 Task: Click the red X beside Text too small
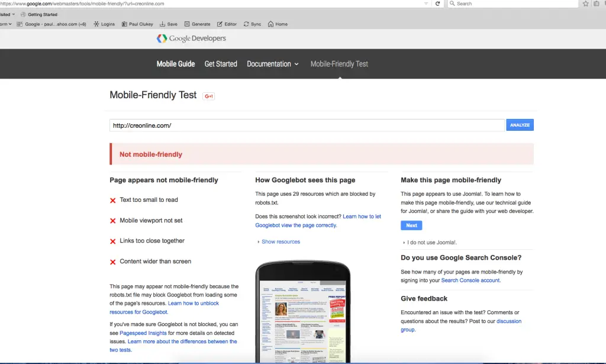[113, 200]
